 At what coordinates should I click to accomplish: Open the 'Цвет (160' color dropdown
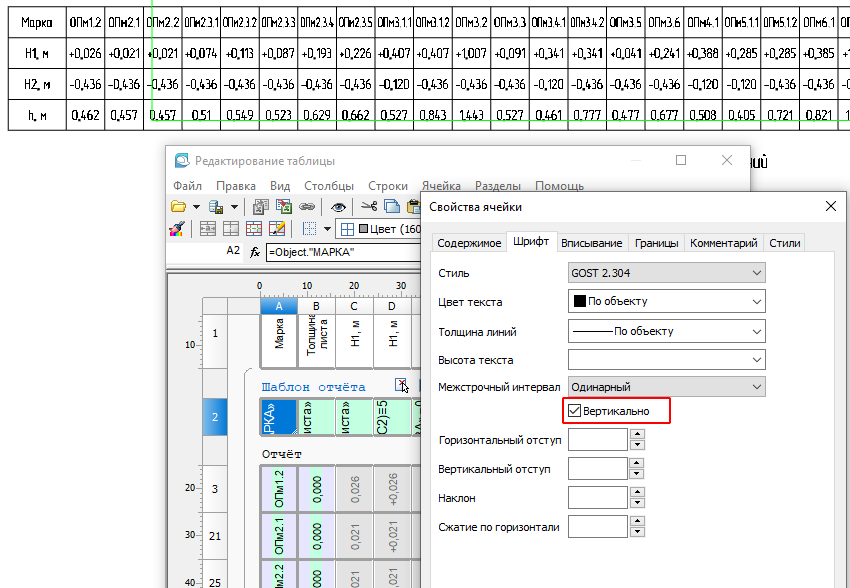point(378,229)
